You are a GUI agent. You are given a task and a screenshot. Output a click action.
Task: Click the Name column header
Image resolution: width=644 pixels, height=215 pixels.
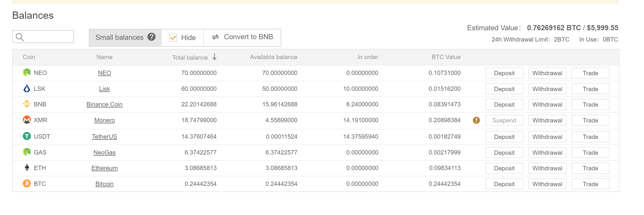pos(104,57)
